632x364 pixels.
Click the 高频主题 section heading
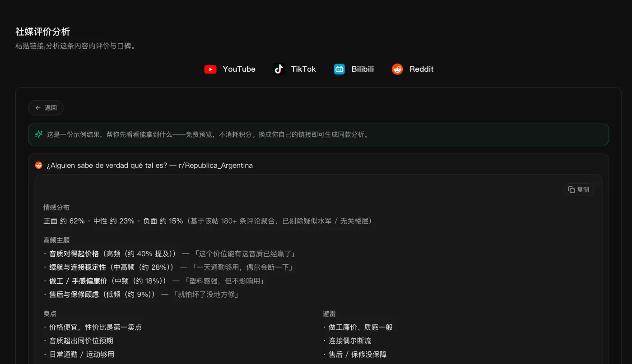(56, 240)
